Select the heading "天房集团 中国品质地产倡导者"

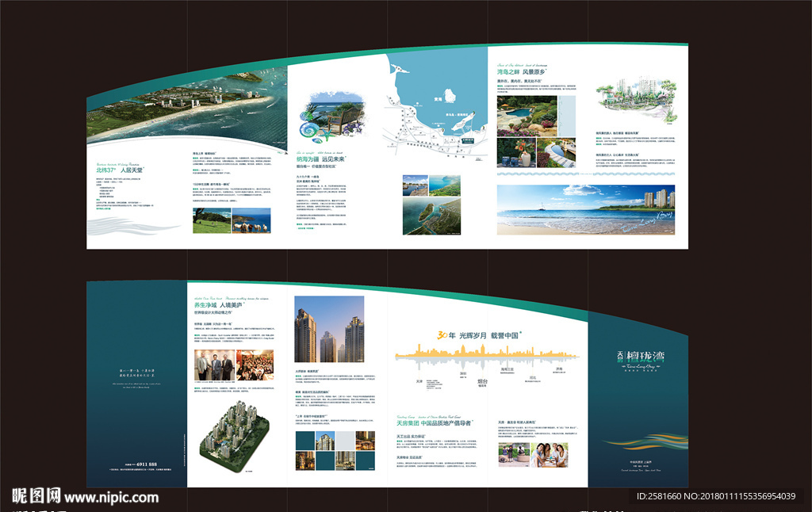pyautogui.click(x=435, y=423)
